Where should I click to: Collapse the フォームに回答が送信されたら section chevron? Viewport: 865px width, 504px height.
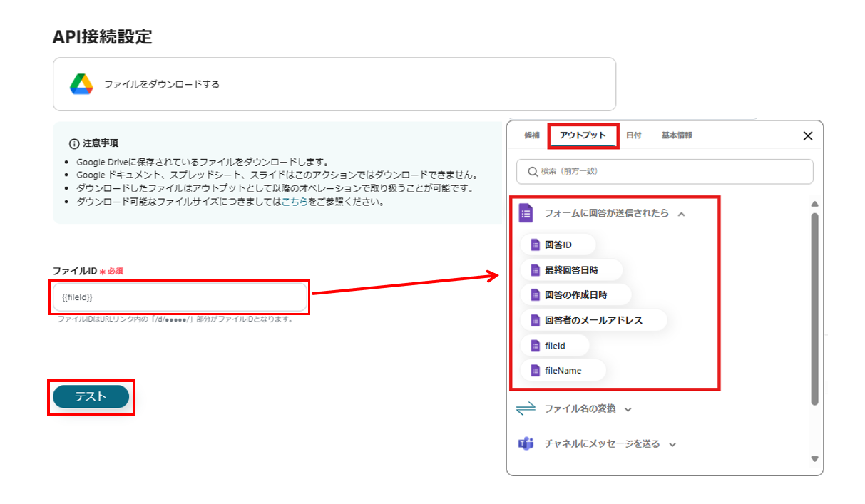pyautogui.click(x=681, y=214)
